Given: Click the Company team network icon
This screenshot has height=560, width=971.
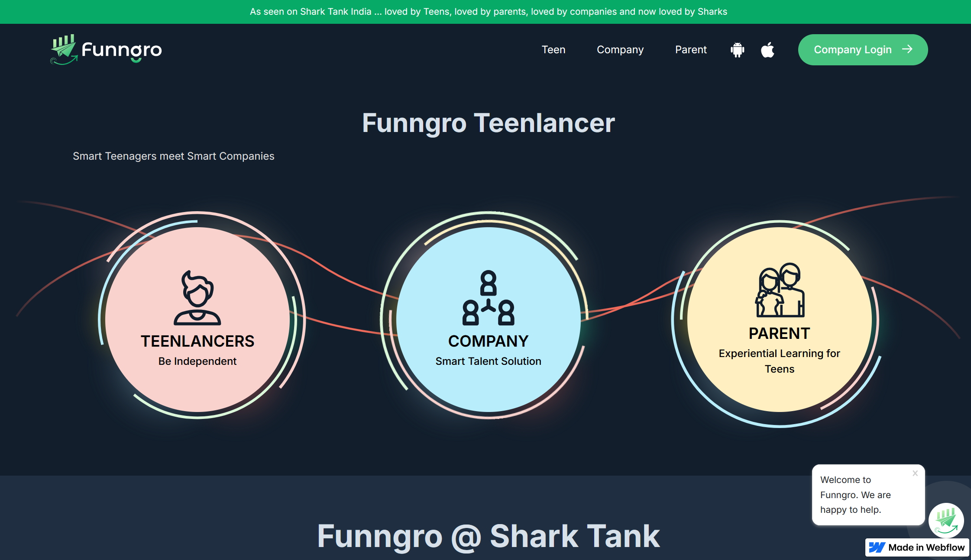Looking at the screenshot, I should 489,298.
